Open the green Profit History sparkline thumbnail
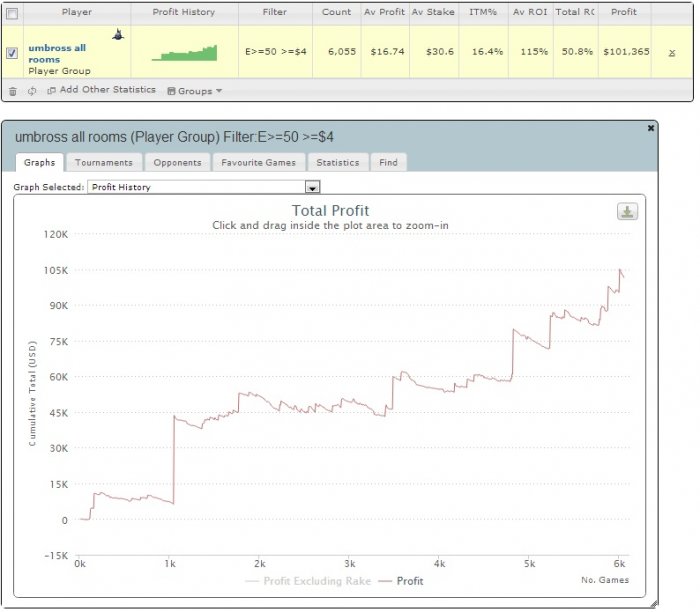Viewport: 700px width, 612px height. [x=184, y=53]
